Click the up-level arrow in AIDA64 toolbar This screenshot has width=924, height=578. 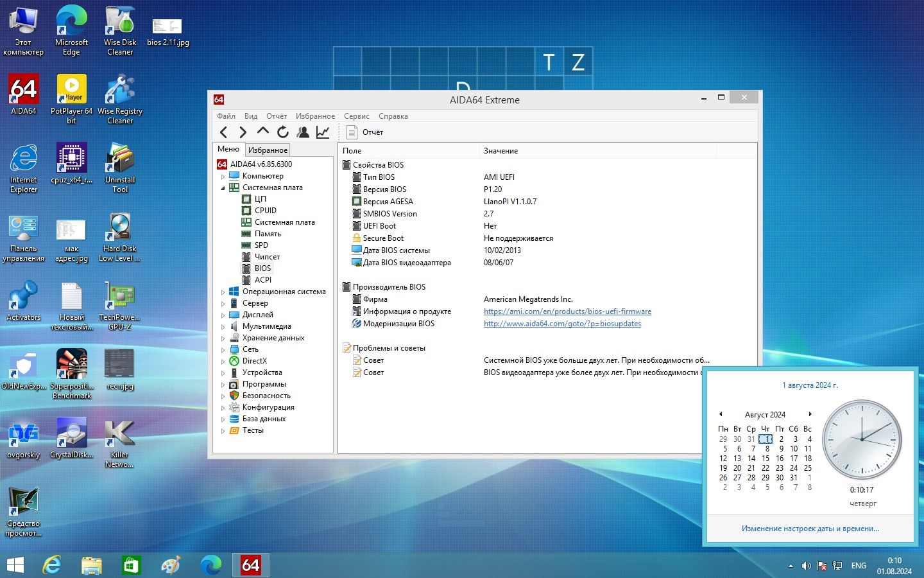coord(262,131)
